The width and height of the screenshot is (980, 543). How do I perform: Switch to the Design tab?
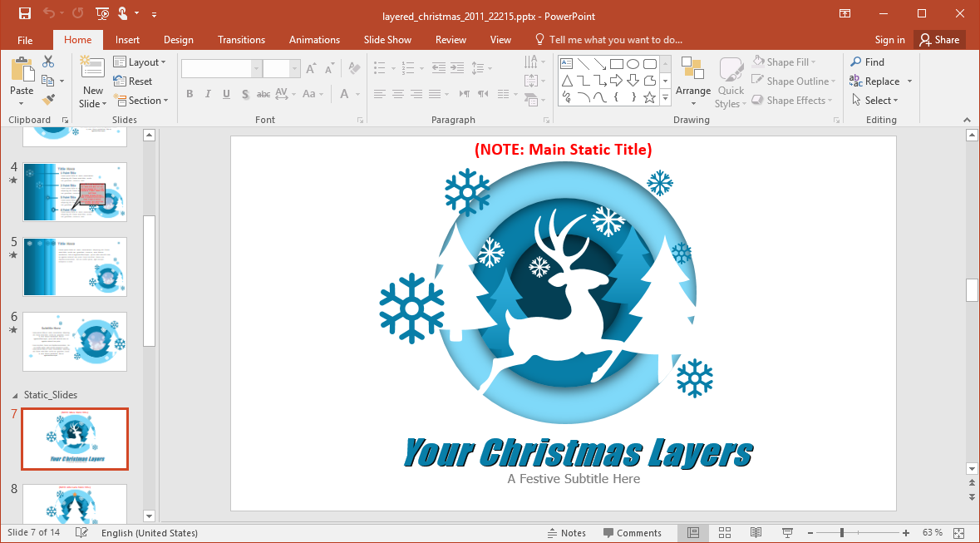[x=178, y=40]
